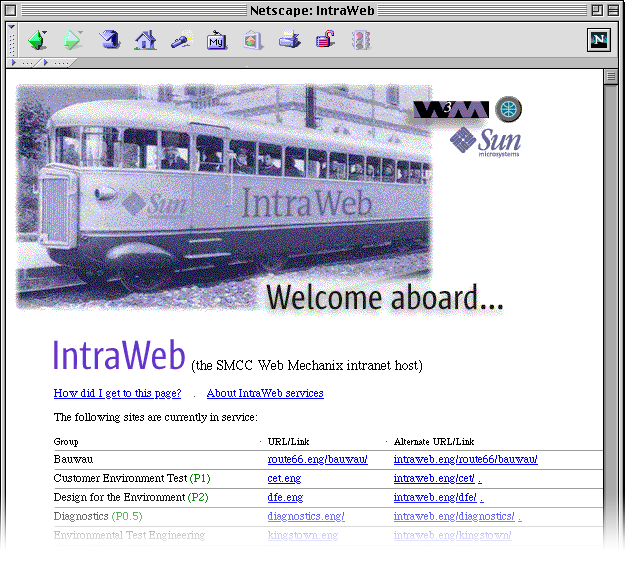Open the intraweb.eng/diagnostics/ link
The width and height of the screenshot is (625, 566).
click(x=454, y=516)
